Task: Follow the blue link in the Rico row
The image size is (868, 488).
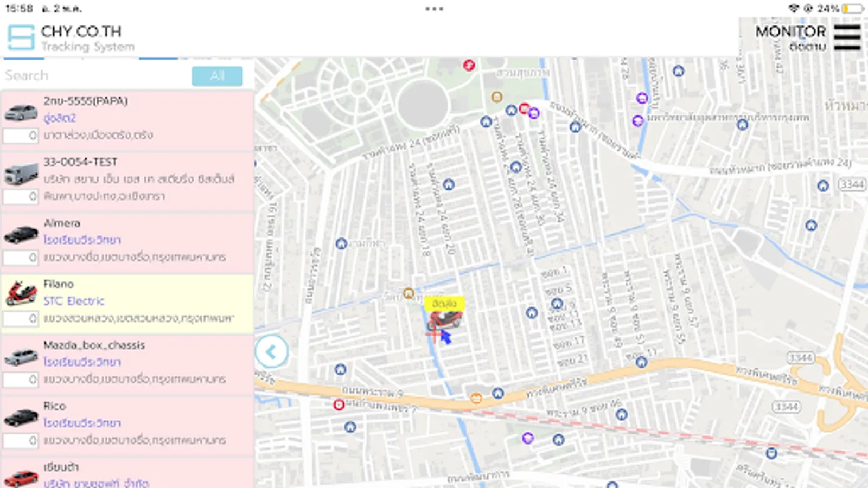Action: coord(82,423)
